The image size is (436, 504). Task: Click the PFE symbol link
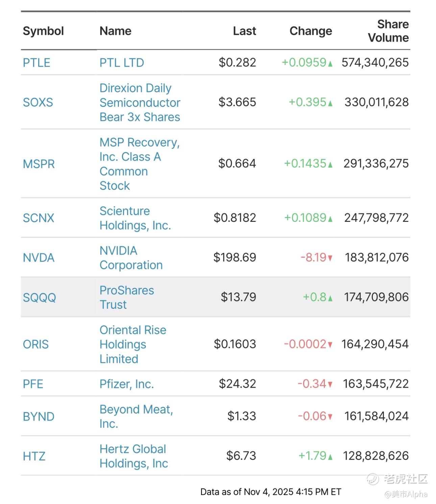pos(33,384)
